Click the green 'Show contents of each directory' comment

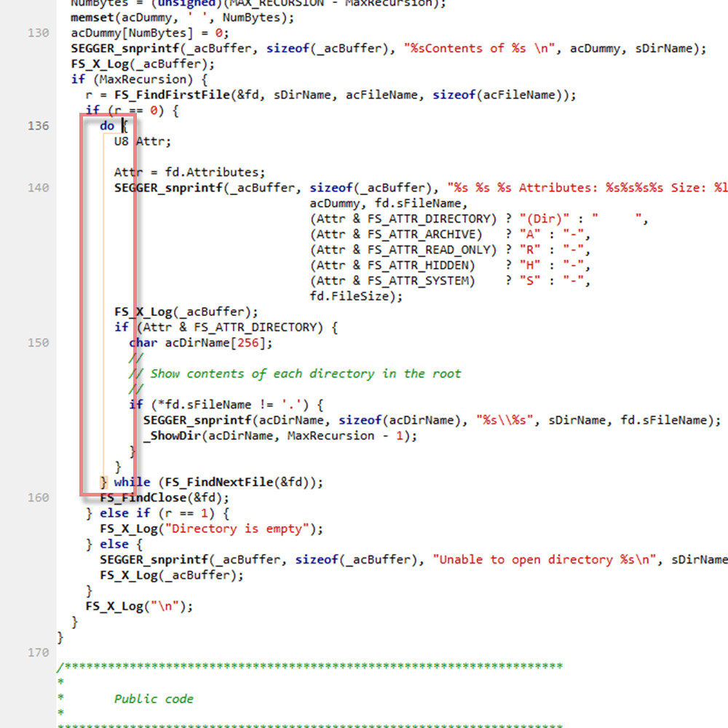click(x=305, y=374)
